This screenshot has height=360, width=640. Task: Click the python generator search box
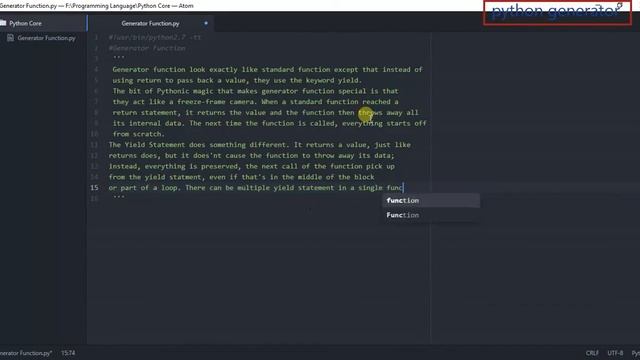pos(557,13)
